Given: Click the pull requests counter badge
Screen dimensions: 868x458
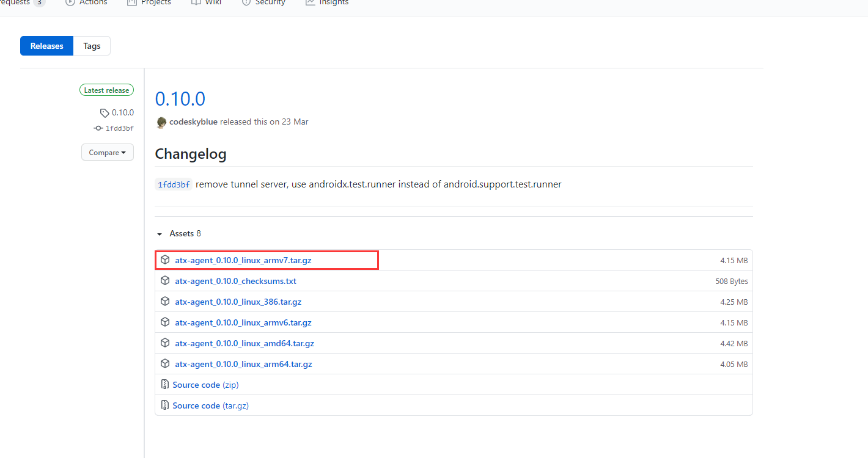Looking at the screenshot, I should coord(38,3).
